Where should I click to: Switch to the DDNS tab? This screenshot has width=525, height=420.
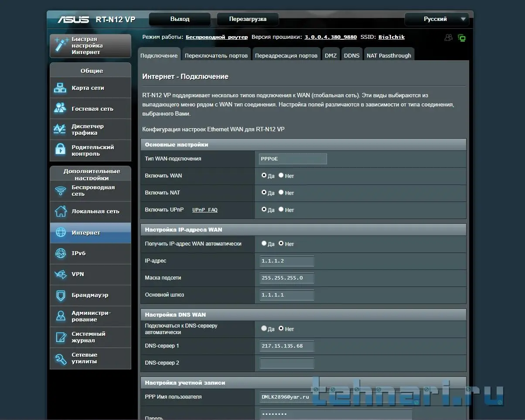[352, 55]
